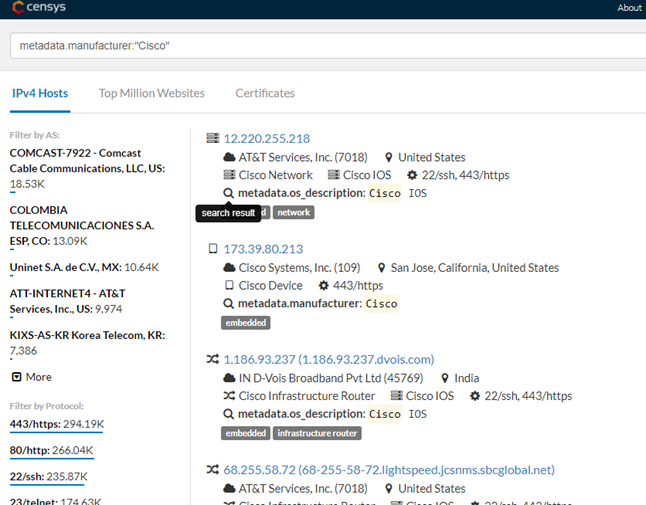
Task: Expand More under Filter by AS
Action: coord(31,377)
